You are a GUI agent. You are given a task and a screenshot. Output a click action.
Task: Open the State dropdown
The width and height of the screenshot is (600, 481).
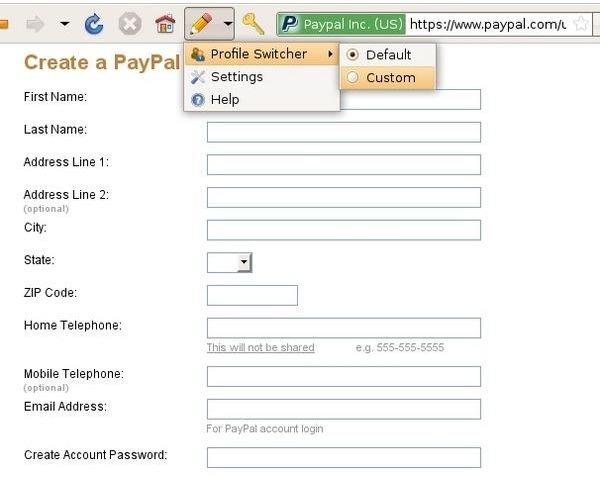[x=229, y=263]
